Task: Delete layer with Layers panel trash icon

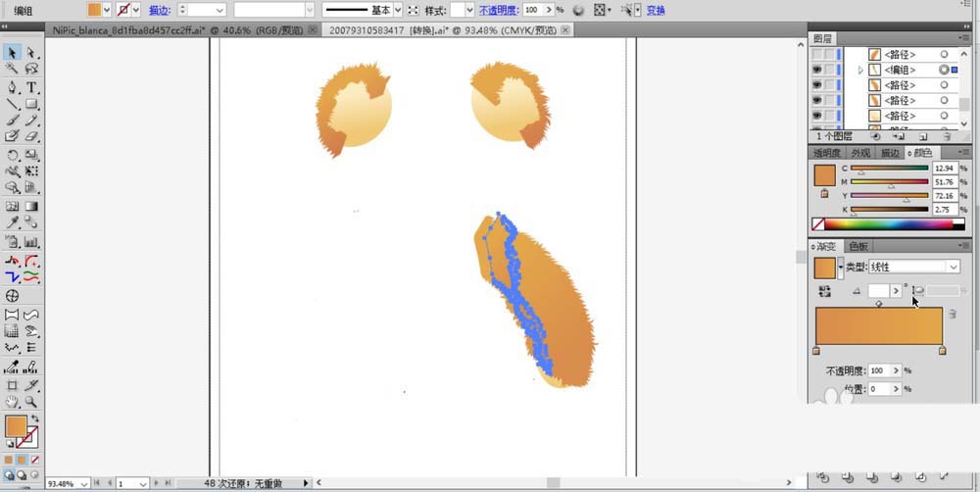Action: tap(947, 135)
